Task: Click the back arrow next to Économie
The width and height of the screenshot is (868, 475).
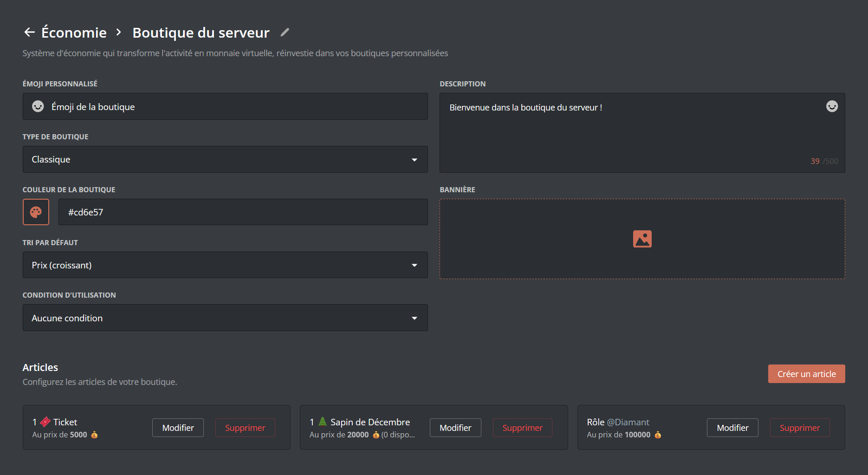Action: pyautogui.click(x=29, y=32)
